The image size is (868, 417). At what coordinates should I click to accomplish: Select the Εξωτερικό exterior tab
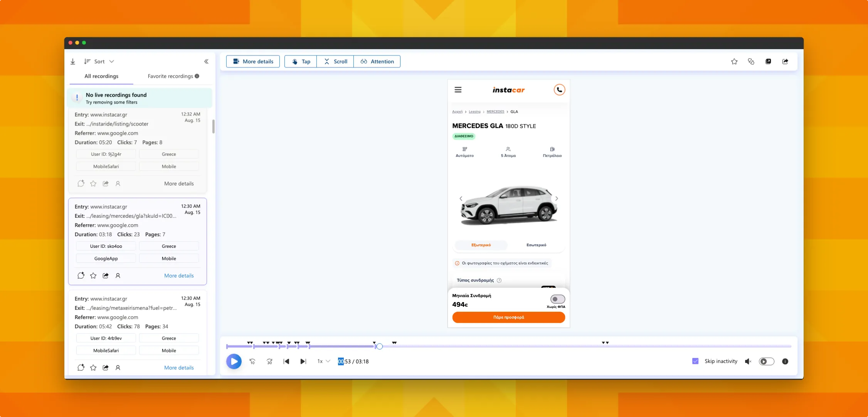tap(481, 245)
